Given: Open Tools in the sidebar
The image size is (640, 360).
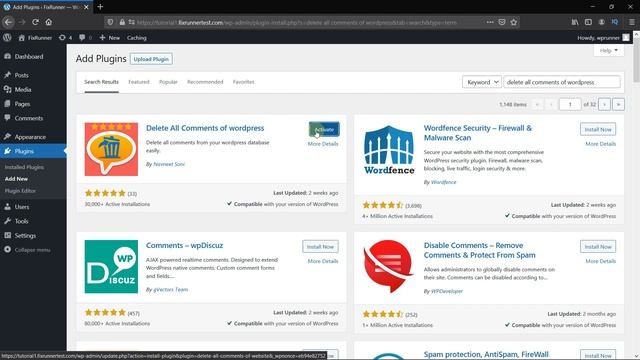Looking at the screenshot, I should 21,221.
